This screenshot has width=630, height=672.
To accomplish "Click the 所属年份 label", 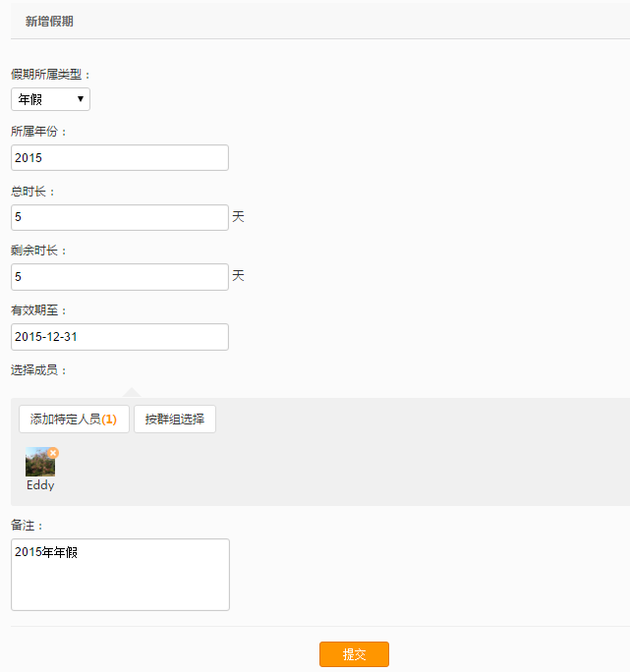I will [38, 131].
